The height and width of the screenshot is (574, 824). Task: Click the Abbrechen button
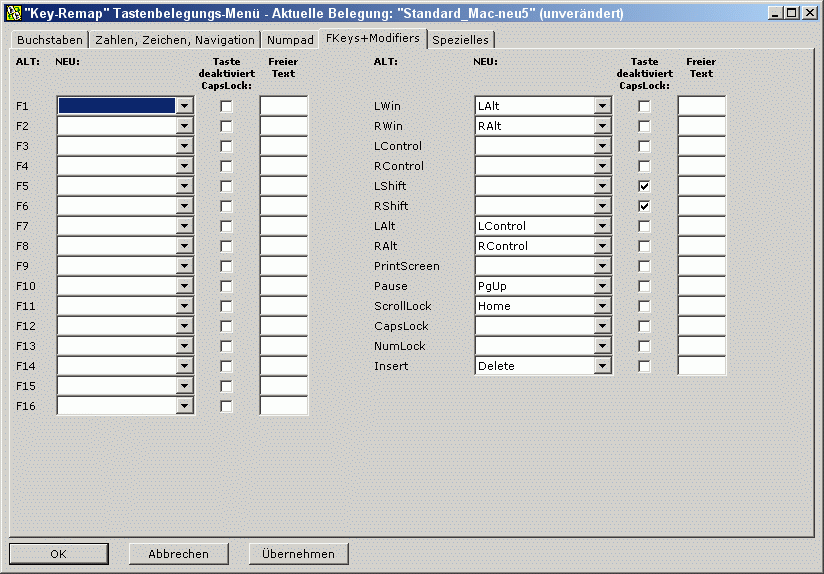179,554
